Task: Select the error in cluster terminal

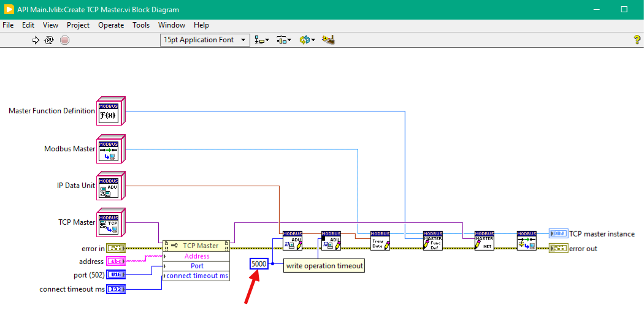Action: coord(117,248)
